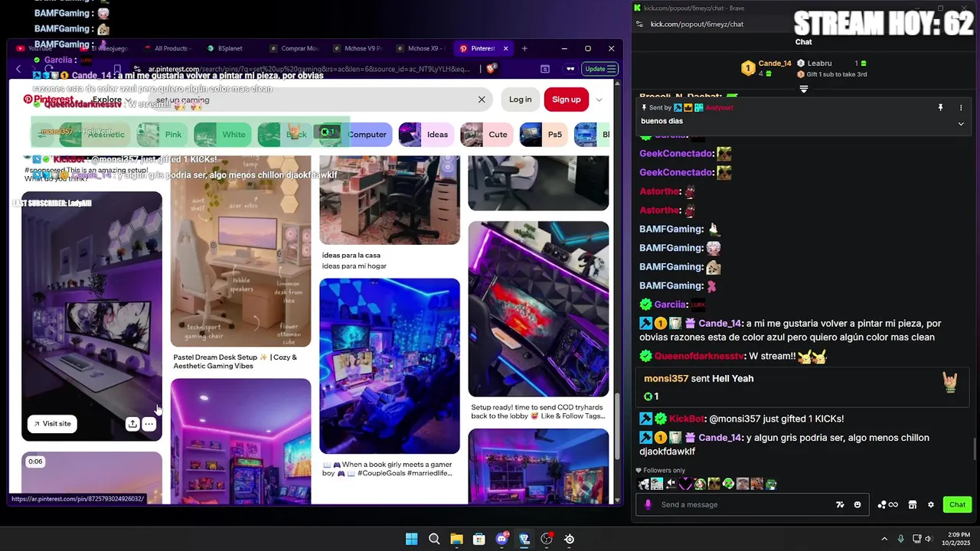Open the Kick shop storefront icon
The width and height of the screenshot is (980, 551).
click(x=913, y=504)
